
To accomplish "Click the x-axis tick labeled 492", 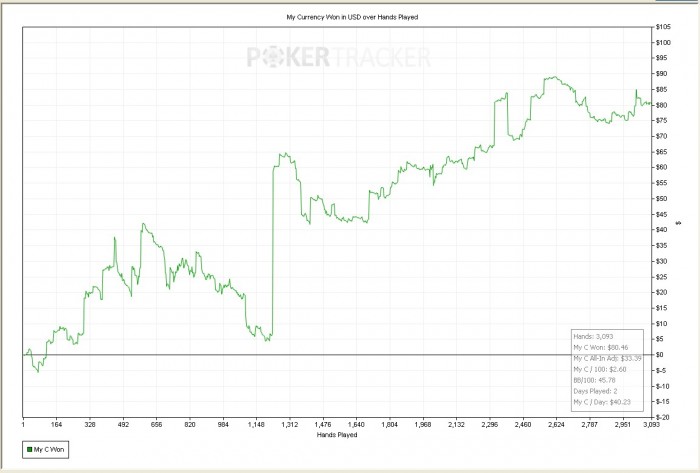I will 123,424.
